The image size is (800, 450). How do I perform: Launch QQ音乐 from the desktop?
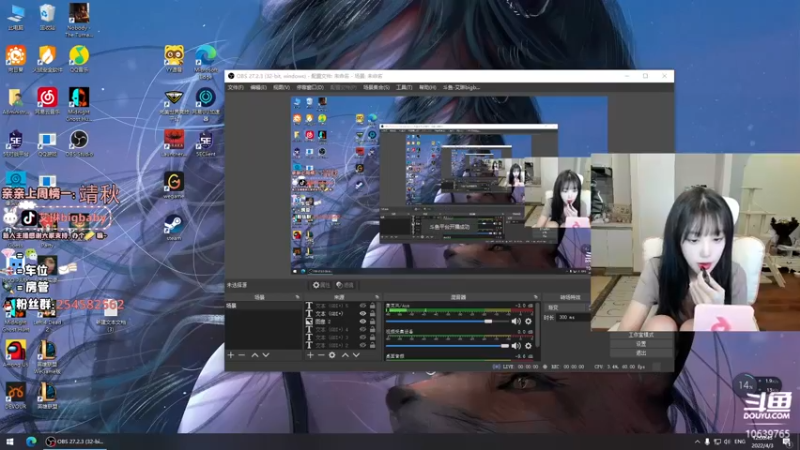pyautogui.click(x=79, y=59)
